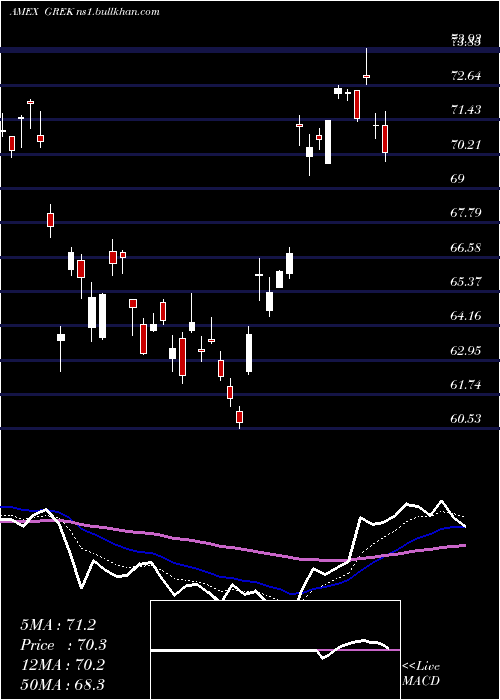The image size is (500, 700).
Task: Click the 72.64 price axis label
Action: pos(467,75)
